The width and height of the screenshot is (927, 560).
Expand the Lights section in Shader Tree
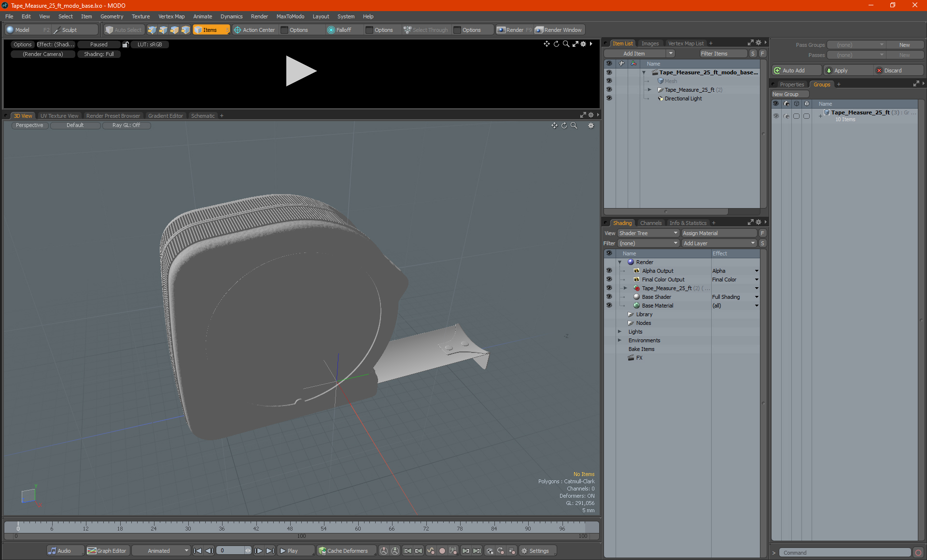pos(620,331)
